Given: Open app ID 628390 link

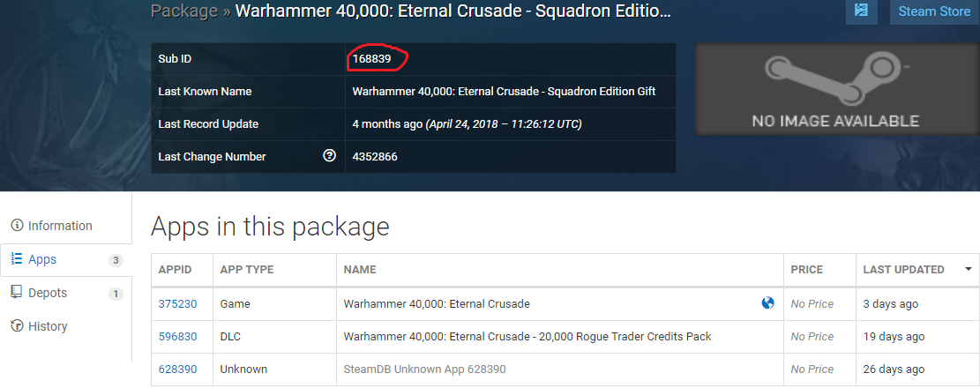Looking at the screenshot, I should point(177,369).
